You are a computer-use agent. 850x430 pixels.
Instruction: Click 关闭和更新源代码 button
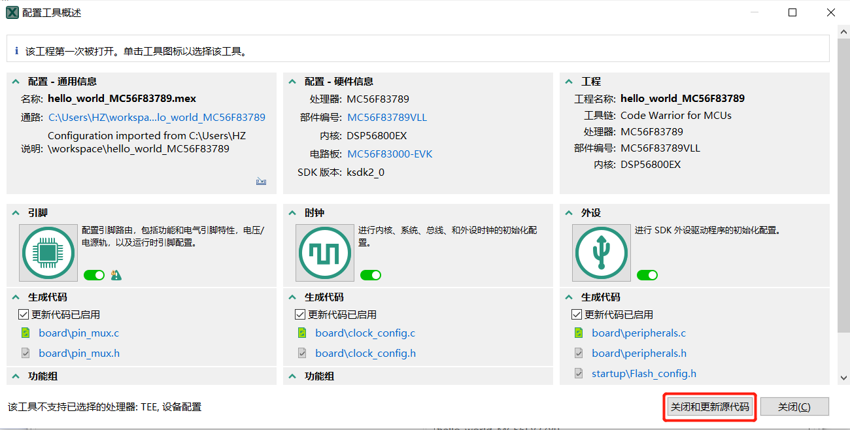tap(709, 407)
